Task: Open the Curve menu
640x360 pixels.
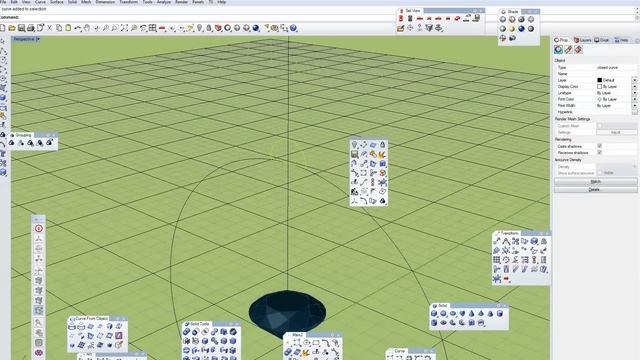Action: (40, 2)
